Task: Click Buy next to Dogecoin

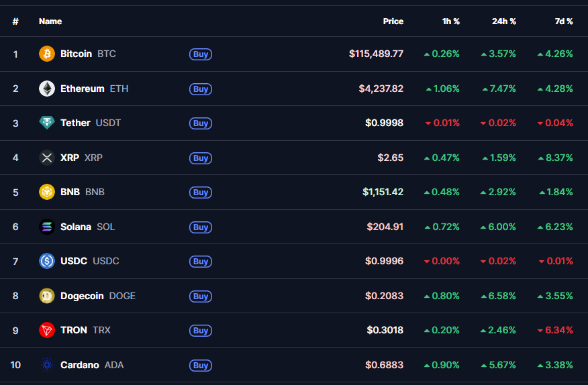Action: 201,296
